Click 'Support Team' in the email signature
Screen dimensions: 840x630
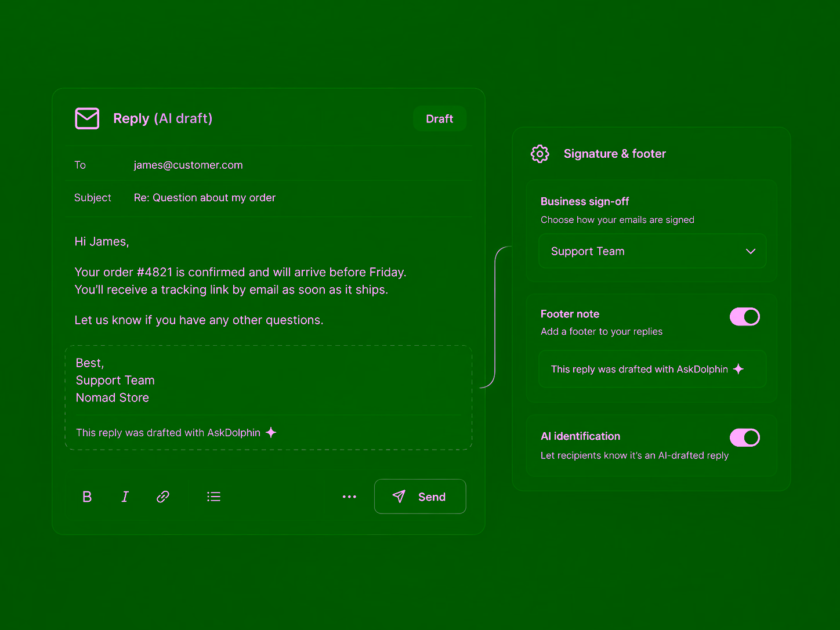[115, 381]
